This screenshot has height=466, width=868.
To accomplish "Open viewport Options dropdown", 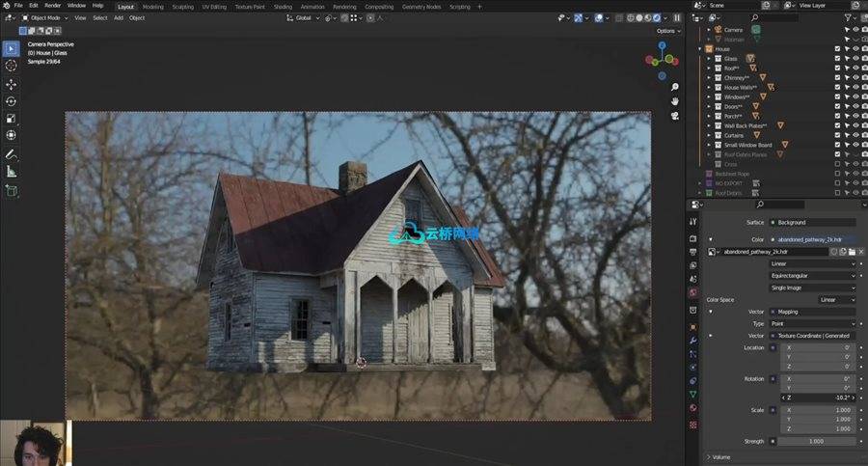I will click(x=668, y=31).
